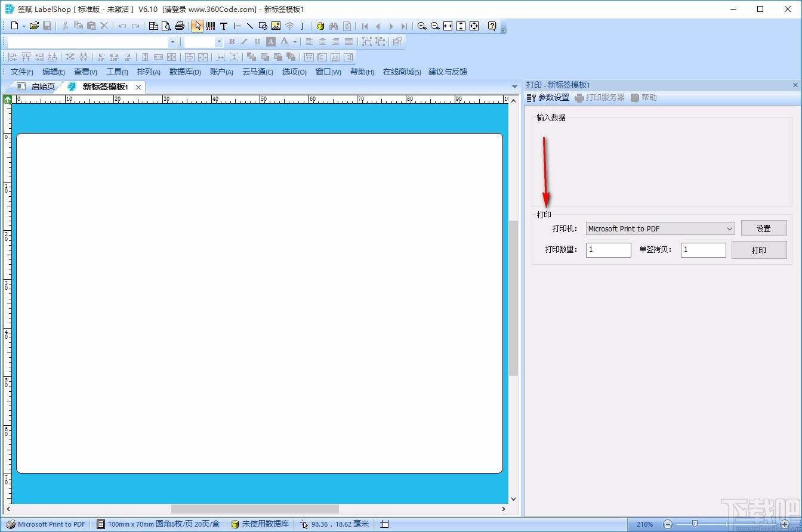
Task: Click the 设置 printer settings button
Action: click(764, 228)
